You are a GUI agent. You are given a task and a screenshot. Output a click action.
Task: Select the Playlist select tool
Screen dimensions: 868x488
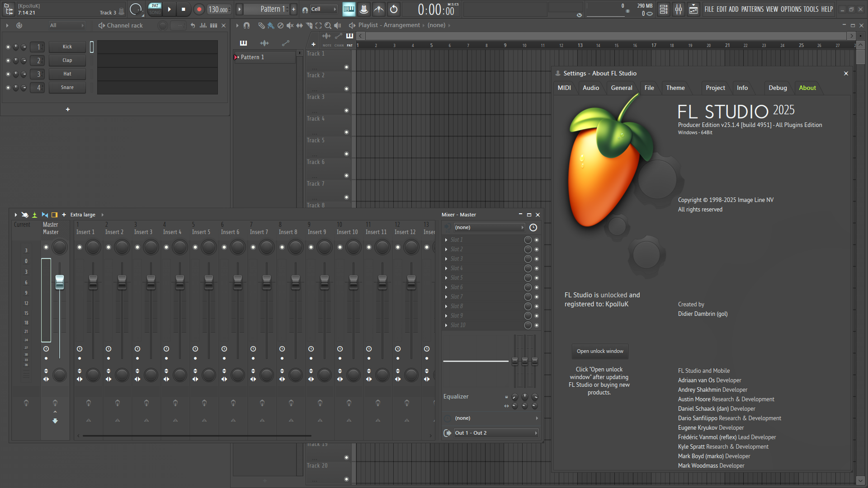[318, 25]
